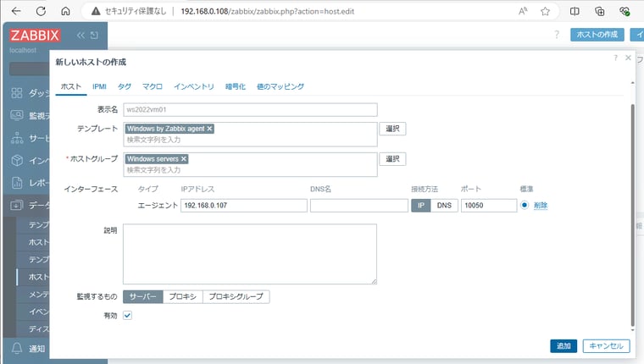Open Monitoring icon in sidebar
The height and width of the screenshot is (364, 644).
[x=17, y=115]
